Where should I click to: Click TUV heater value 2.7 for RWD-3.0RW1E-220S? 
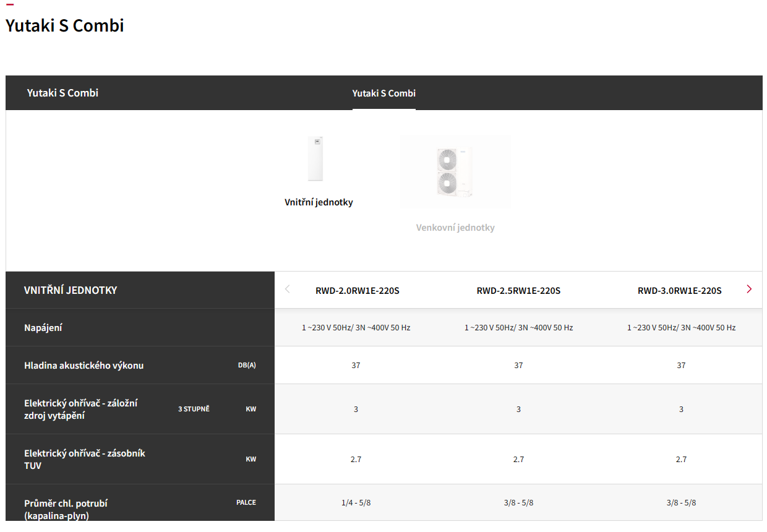[681, 460]
